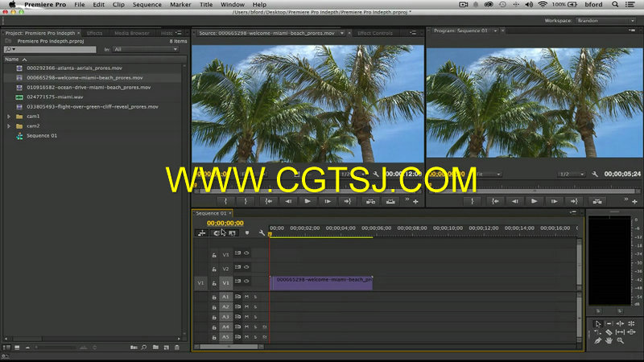Click the Find magnifier in Project panel
This screenshot has width=644, height=362.
(144, 348)
